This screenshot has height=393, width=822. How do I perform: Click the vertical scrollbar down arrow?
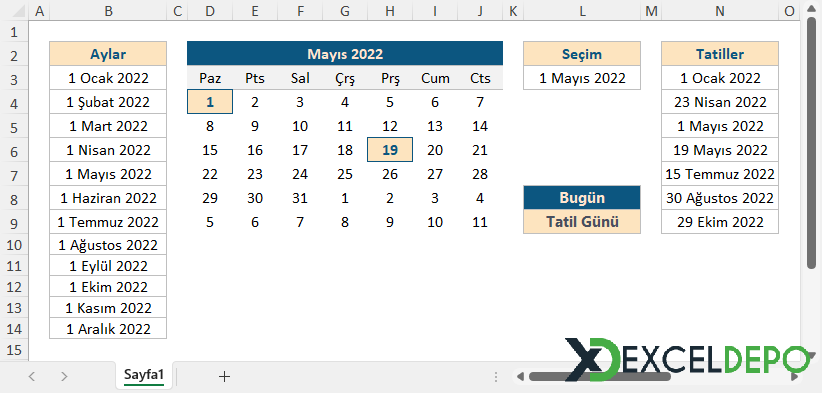(811, 356)
